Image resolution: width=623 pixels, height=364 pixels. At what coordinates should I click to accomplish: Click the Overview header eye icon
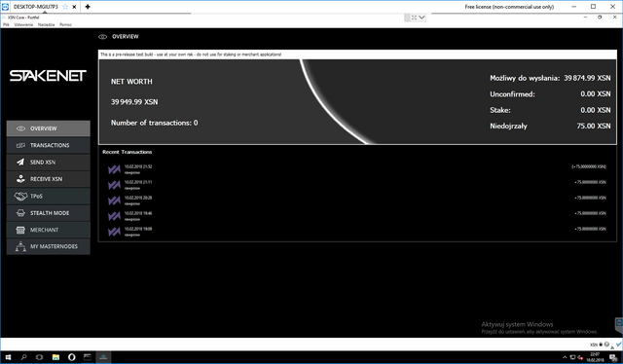click(102, 37)
